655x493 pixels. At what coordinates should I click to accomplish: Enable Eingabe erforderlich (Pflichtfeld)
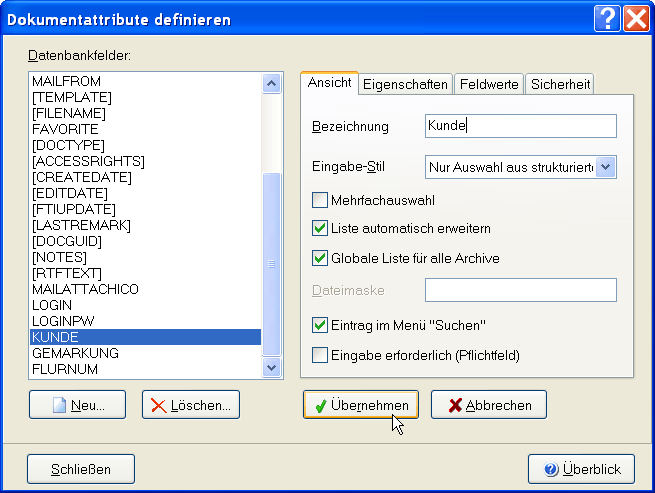[x=320, y=354]
